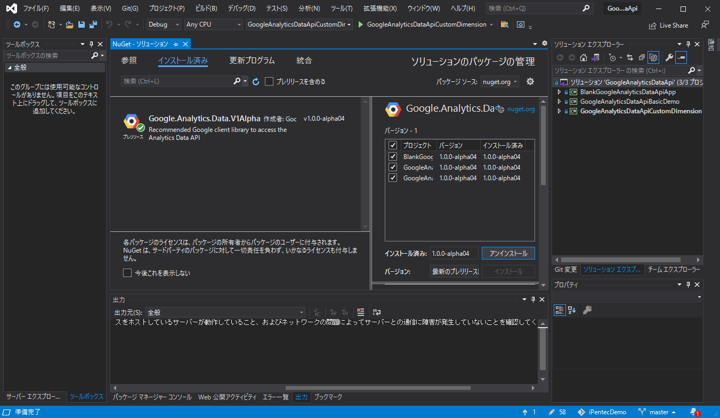This screenshot has width=720, height=418.
Task: Open the output source dropdown
Action: click(225, 312)
